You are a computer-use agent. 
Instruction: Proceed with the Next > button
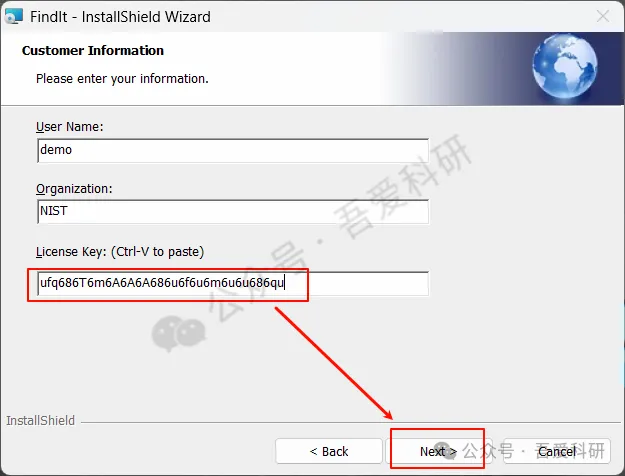(438, 451)
